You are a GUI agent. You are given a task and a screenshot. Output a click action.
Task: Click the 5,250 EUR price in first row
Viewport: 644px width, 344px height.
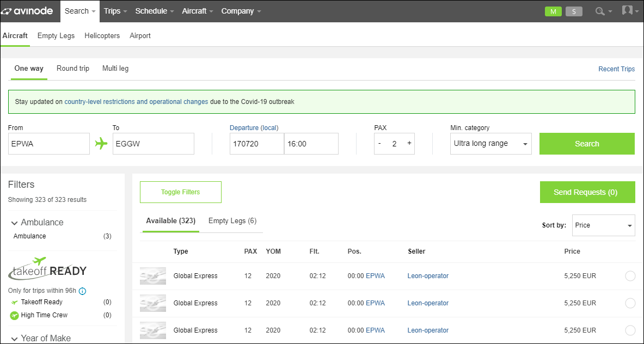(580, 276)
